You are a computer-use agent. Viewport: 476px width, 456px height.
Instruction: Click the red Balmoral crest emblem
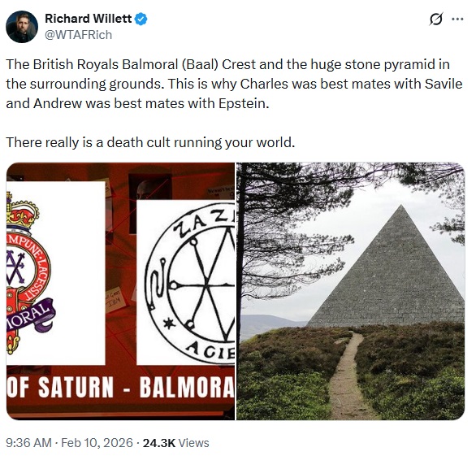(x=29, y=272)
